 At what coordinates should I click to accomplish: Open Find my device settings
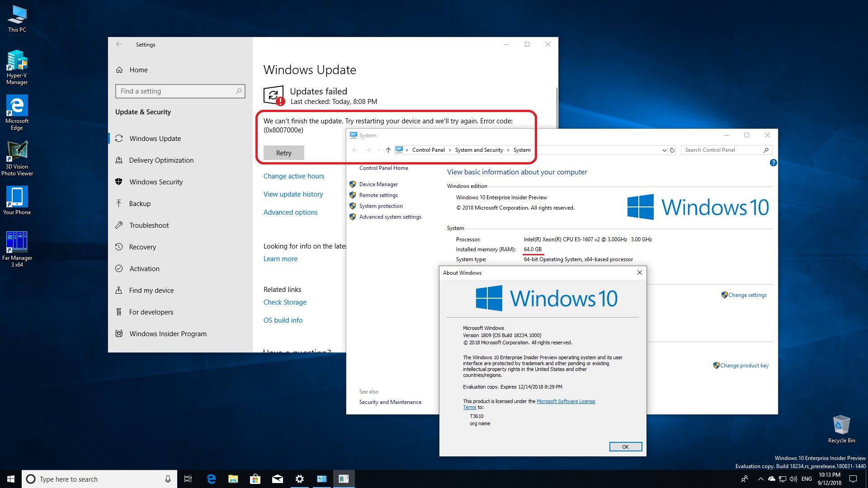(180, 291)
